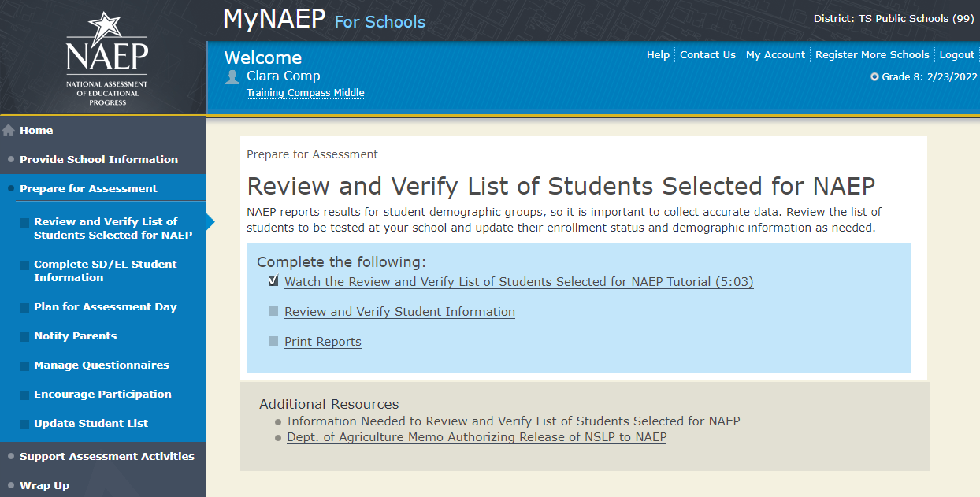The height and width of the screenshot is (497, 980).
Task: Expand the Wrap Up section
Action: [x=44, y=485]
